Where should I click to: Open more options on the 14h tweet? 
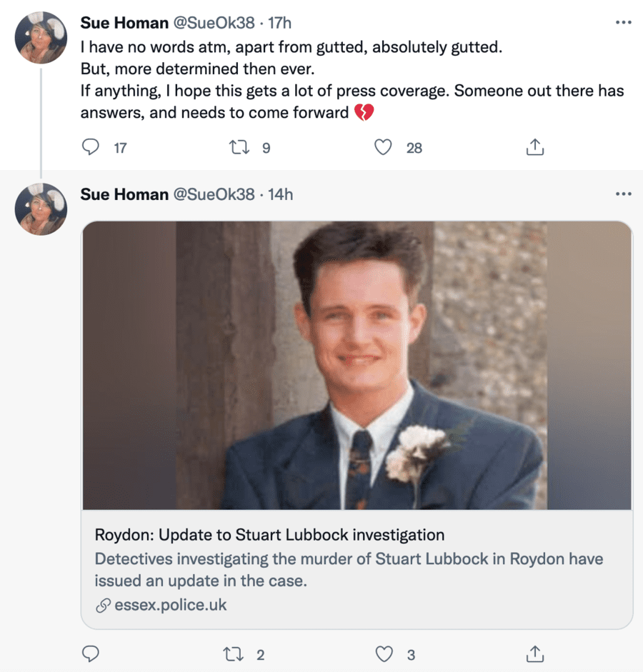[623, 194]
